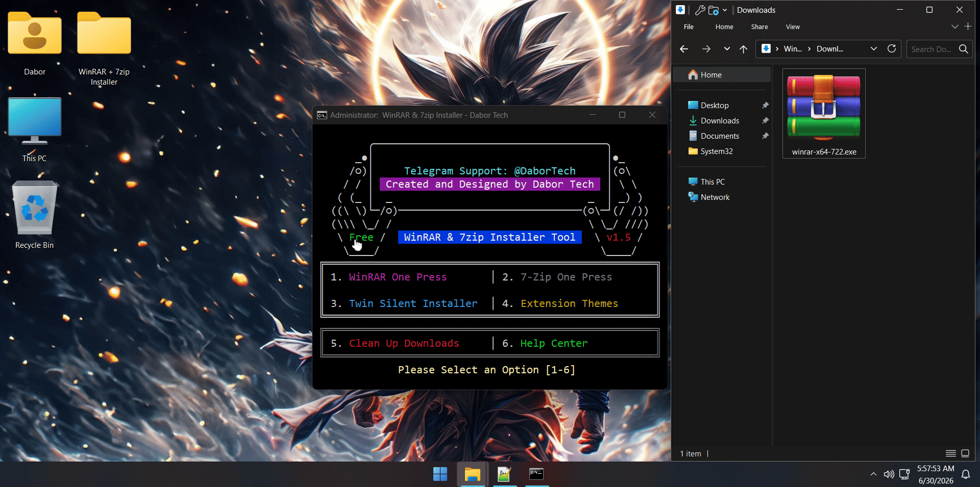Click the Downloads window title bar icon
980x487 pixels.
(x=680, y=10)
